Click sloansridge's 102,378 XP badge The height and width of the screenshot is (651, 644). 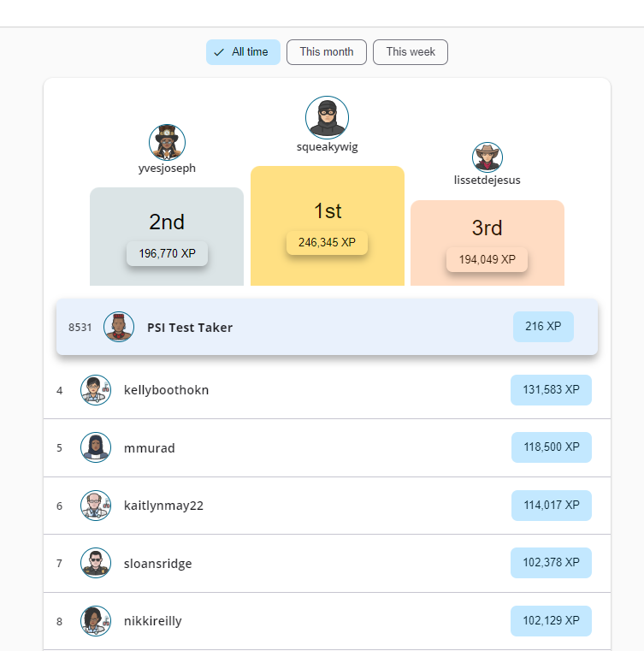tap(551, 563)
